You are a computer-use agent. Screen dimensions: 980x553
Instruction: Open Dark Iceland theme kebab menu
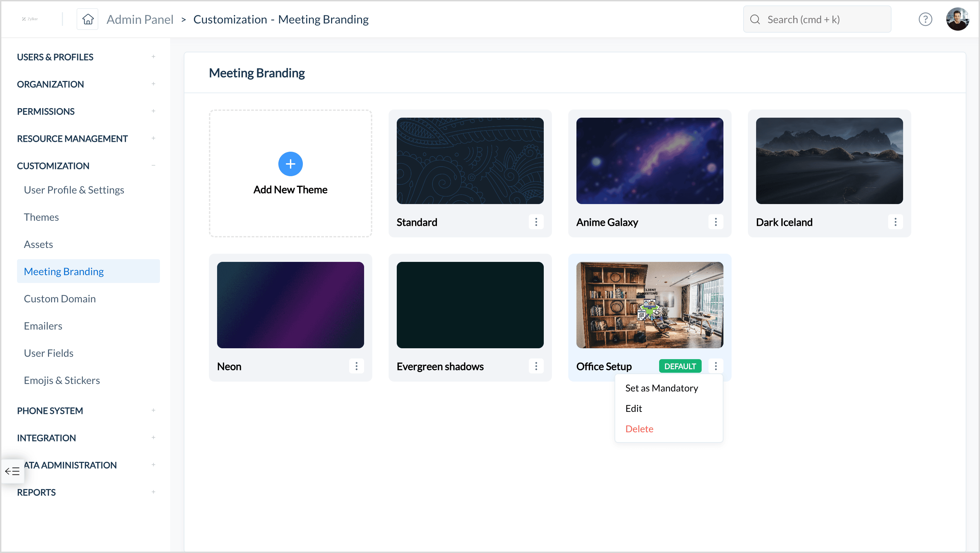895,222
